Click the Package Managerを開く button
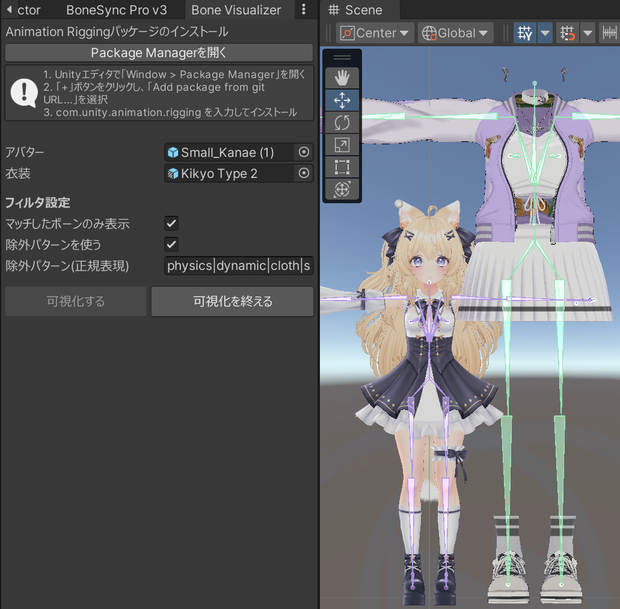The height and width of the screenshot is (609, 620). tap(159, 53)
